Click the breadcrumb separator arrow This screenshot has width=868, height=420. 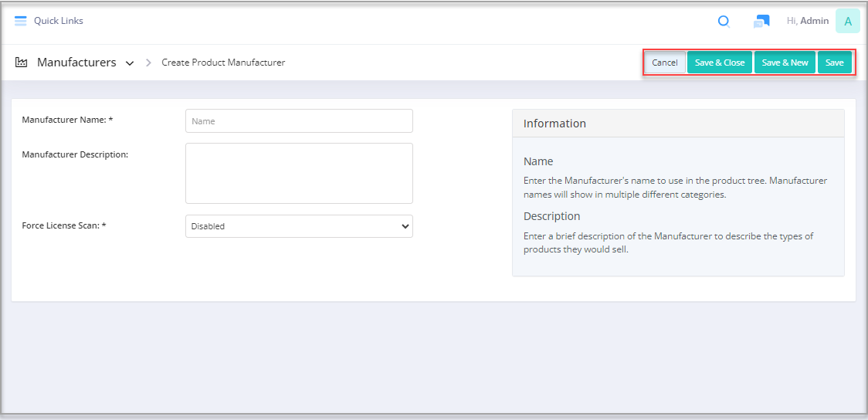click(x=148, y=63)
